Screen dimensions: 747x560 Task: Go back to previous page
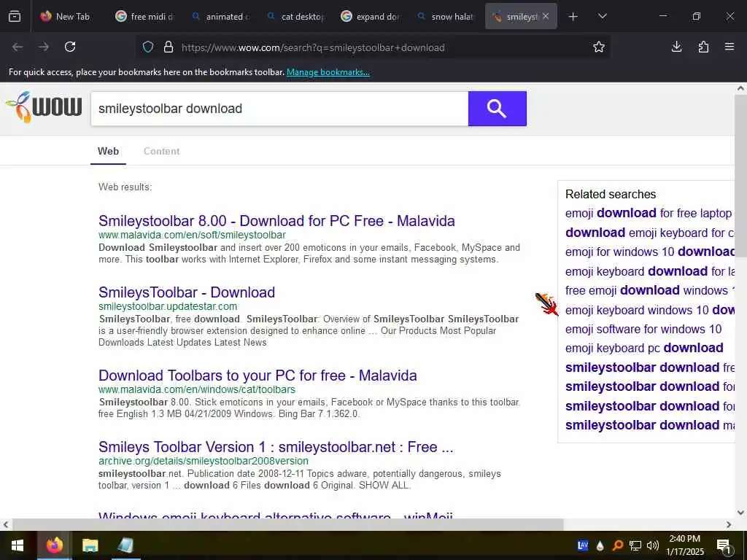click(18, 47)
